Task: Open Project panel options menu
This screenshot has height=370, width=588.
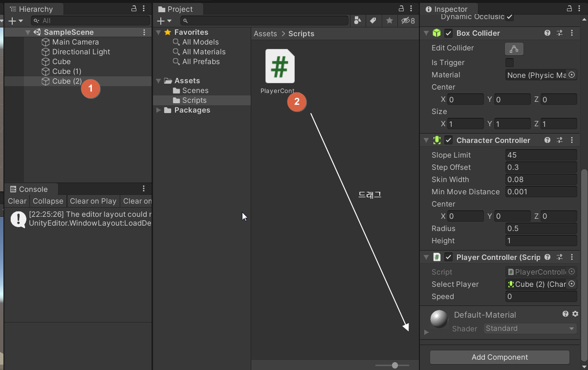Action: pyautogui.click(x=411, y=9)
